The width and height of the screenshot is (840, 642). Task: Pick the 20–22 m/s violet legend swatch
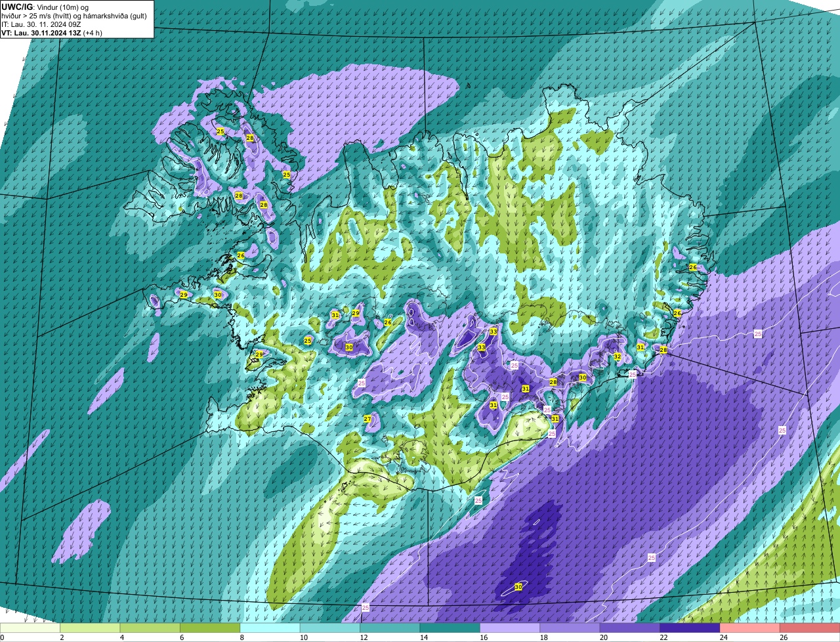[x=631, y=628]
